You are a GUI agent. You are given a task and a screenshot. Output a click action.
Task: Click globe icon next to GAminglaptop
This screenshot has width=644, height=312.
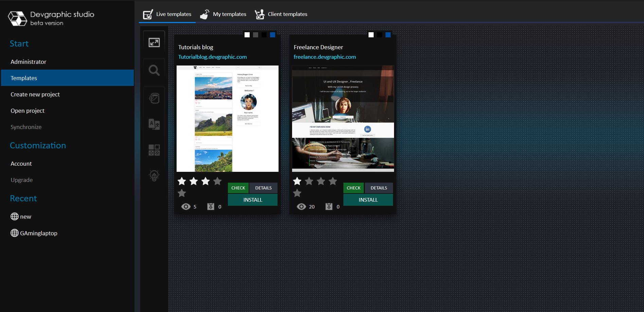tap(15, 233)
